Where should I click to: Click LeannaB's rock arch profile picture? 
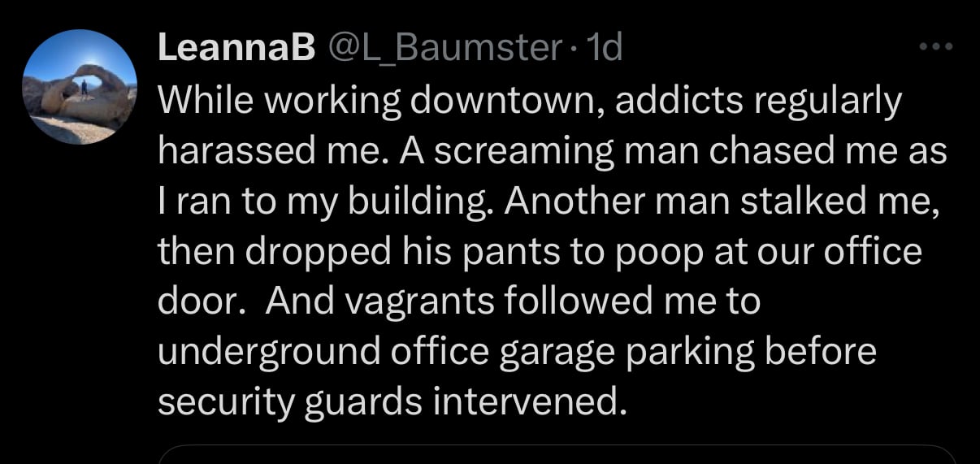80,88
